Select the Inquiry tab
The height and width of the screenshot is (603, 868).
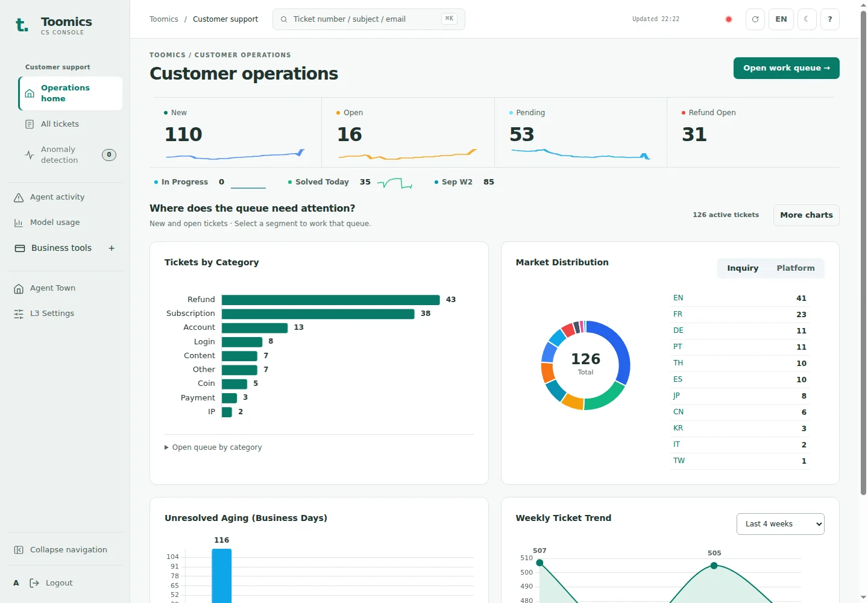click(743, 268)
